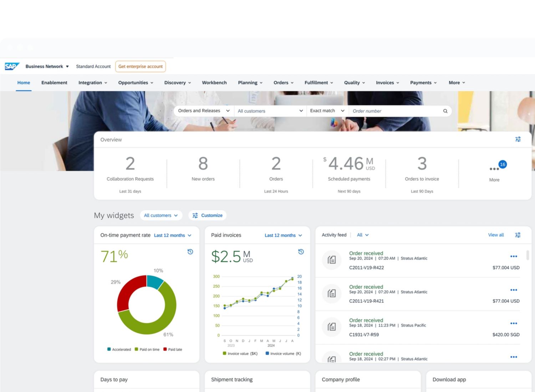
Task: Open the Exact match dropdown
Action: click(327, 111)
